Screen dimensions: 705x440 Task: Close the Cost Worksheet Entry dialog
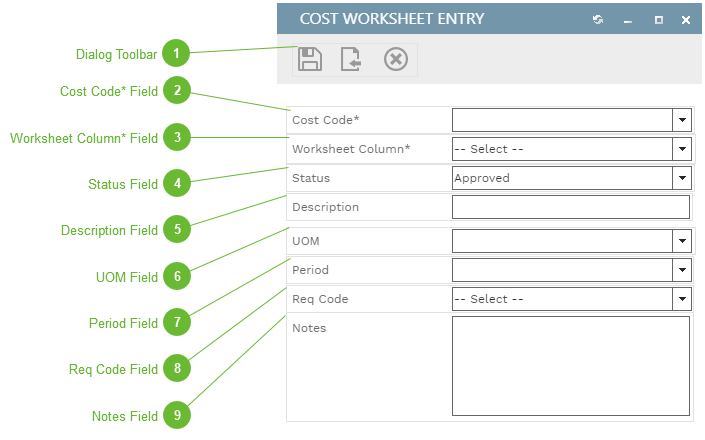(686, 20)
